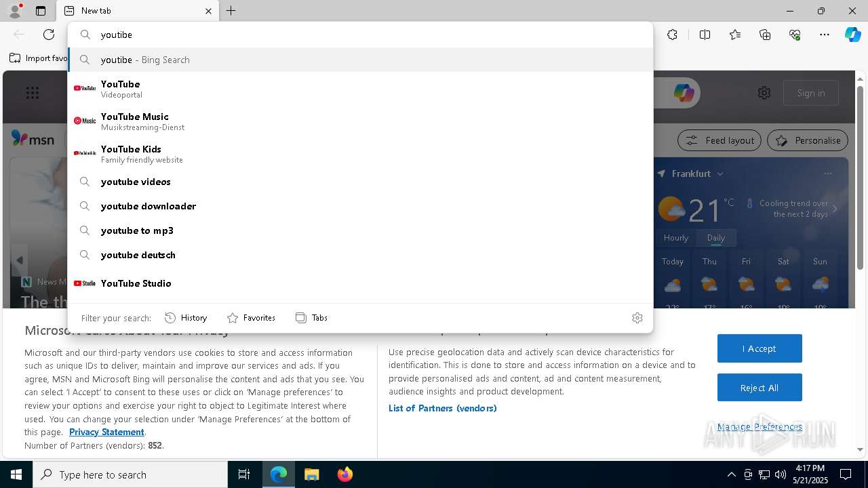
Task: Open the Windows Start menu
Action: (x=16, y=474)
